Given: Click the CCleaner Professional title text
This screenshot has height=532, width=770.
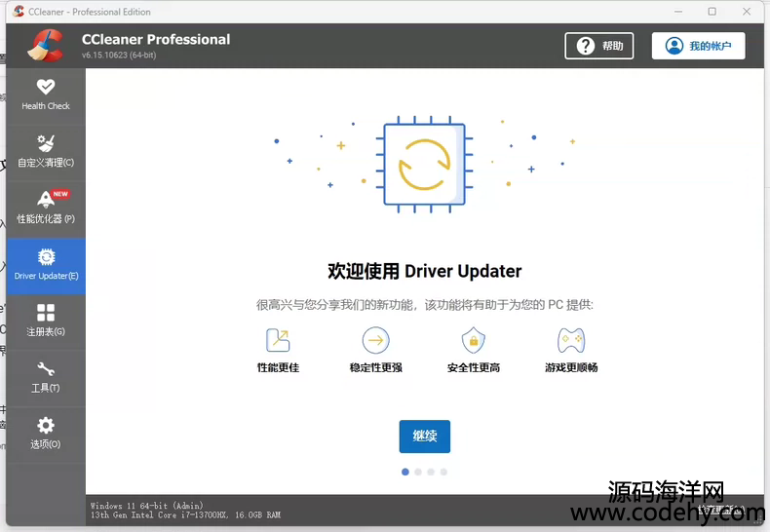Looking at the screenshot, I should (156, 39).
